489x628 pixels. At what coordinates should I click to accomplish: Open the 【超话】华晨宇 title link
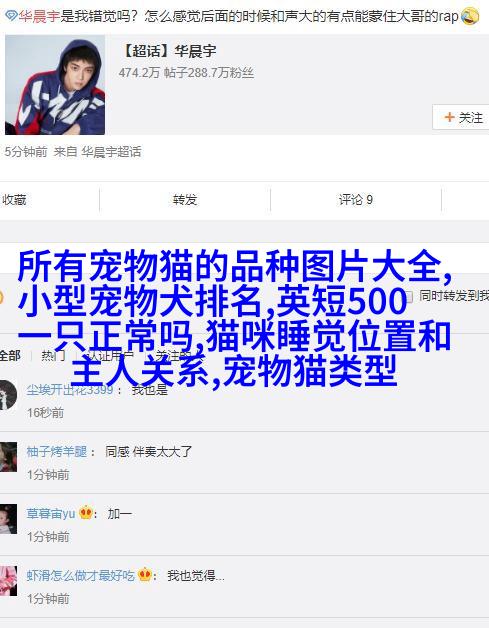(x=167, y=51)
